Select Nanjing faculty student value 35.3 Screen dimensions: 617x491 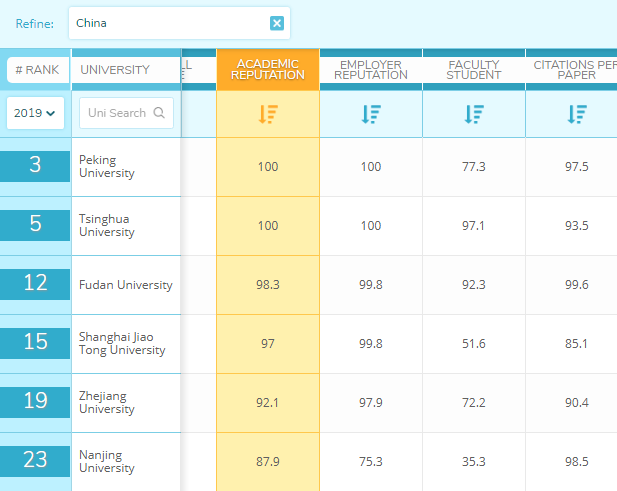click(x=474, y=461)
